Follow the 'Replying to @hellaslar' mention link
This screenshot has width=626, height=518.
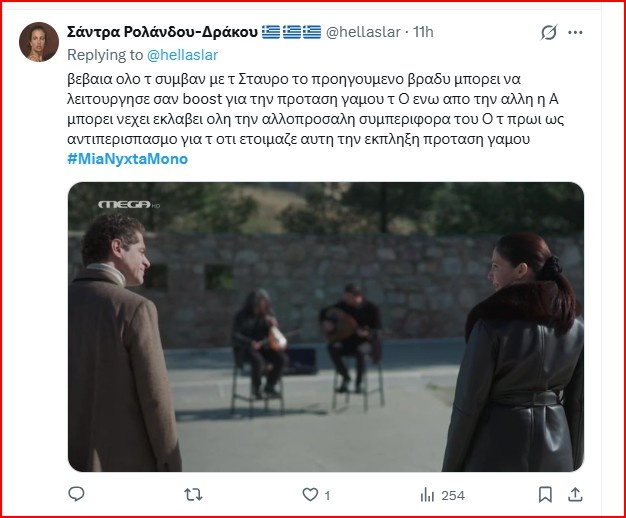coord(182,55)
